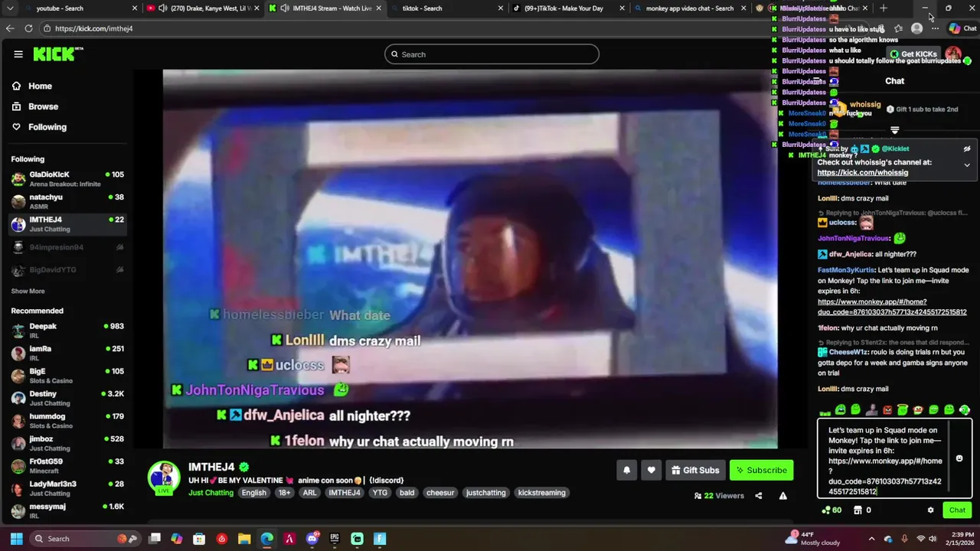This screenshot has width=980, height=551.
Task: Open Copilot Chat in Edge toolbar
Action: tap(962, 28)
